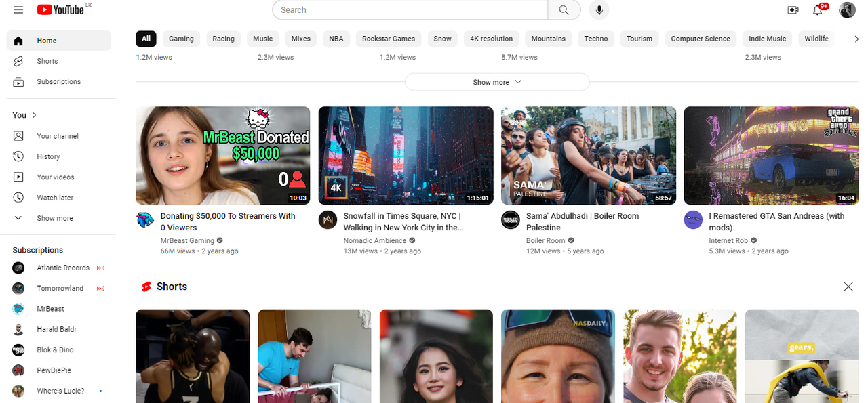Open Sama' Abdulhadi Boiler Room title
The image size is (868, 403).
(x=583, y=222)
